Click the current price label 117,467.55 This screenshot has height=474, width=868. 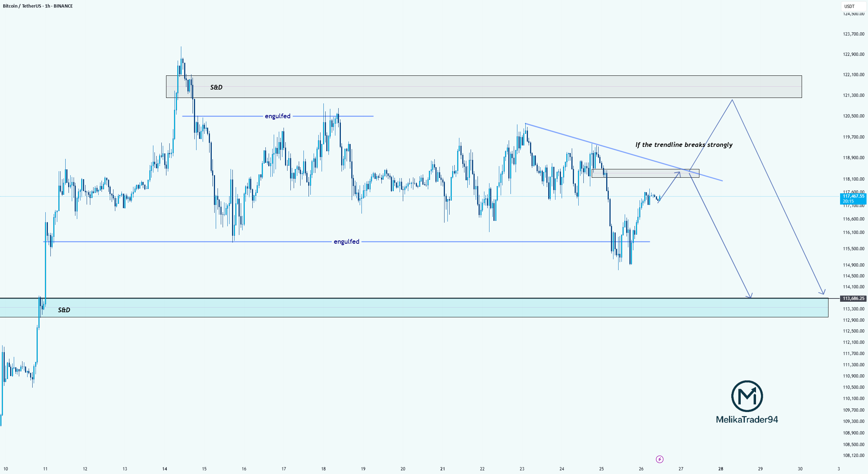(853, 198)
